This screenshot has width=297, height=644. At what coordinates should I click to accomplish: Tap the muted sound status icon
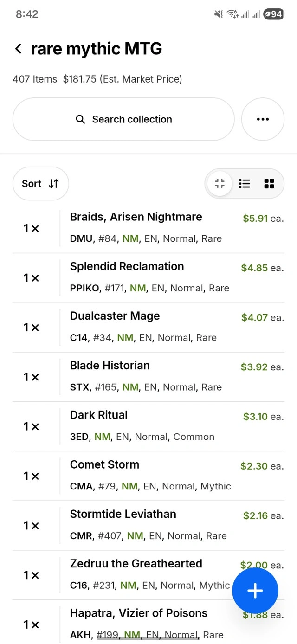point(219,14)
